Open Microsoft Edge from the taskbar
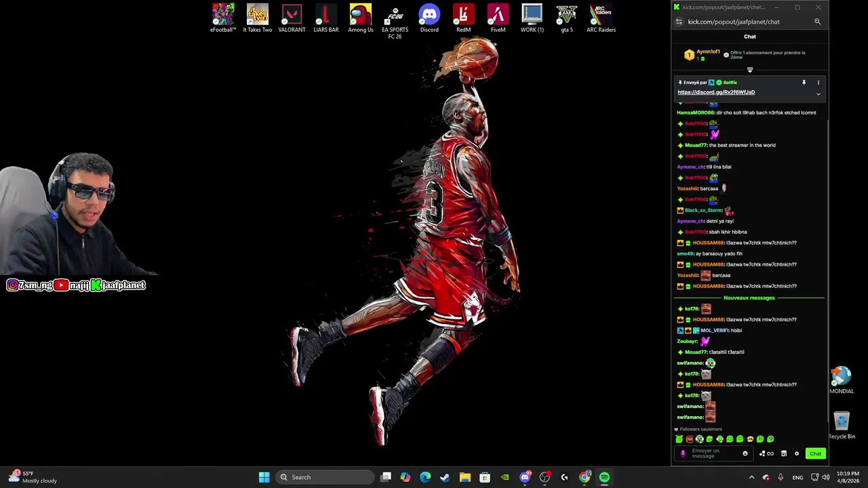 click(425, 477)
